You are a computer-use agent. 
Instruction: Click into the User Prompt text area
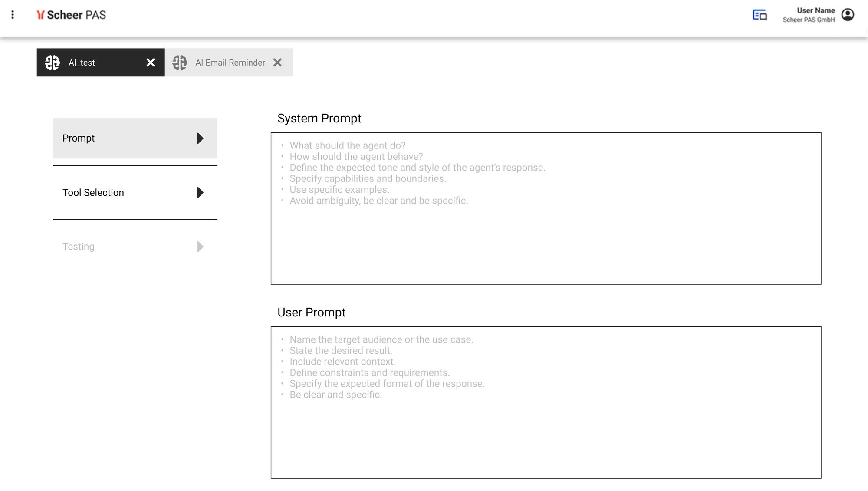[546, 434]
